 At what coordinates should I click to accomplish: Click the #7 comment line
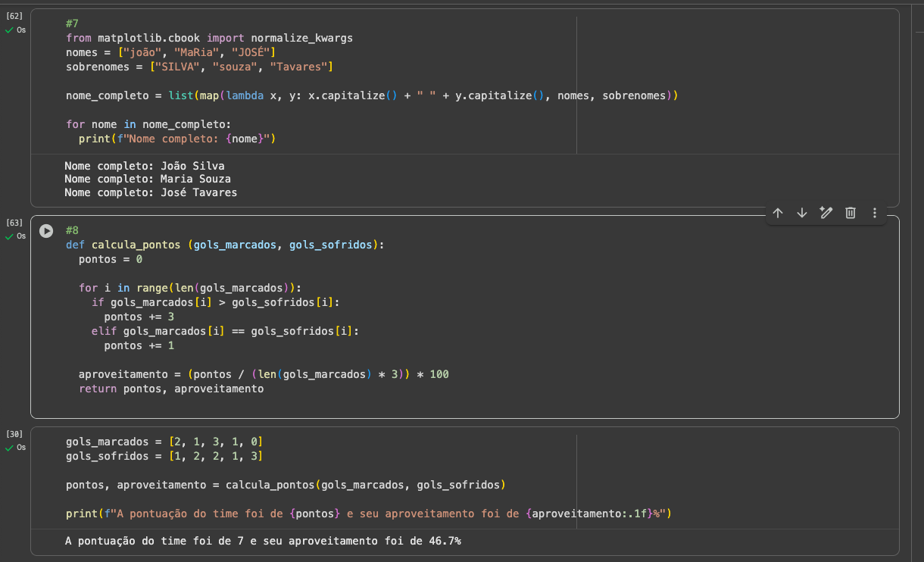point(72,23)
